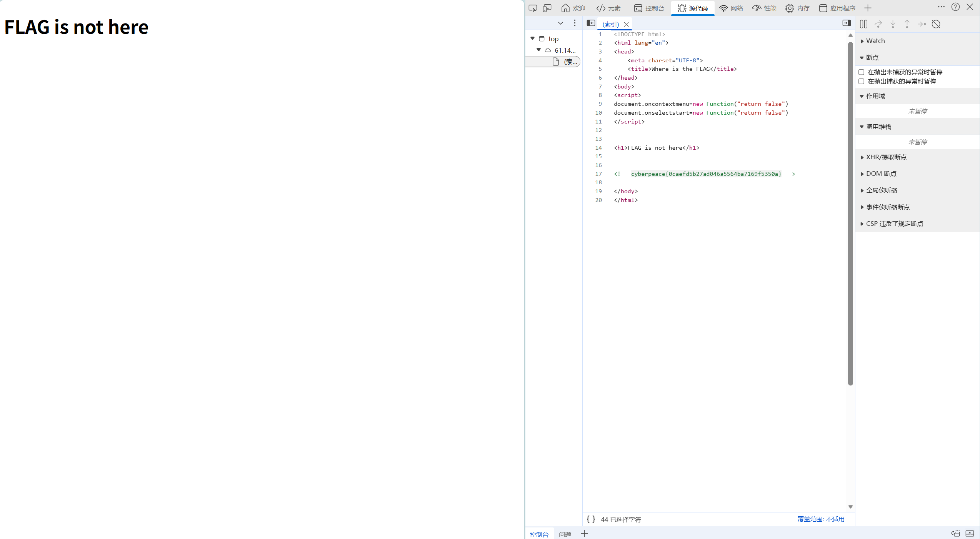This screenshot has width=980, height=539.
Task: Click the source editor vertical scrollbar
Action: click(850, 214)
